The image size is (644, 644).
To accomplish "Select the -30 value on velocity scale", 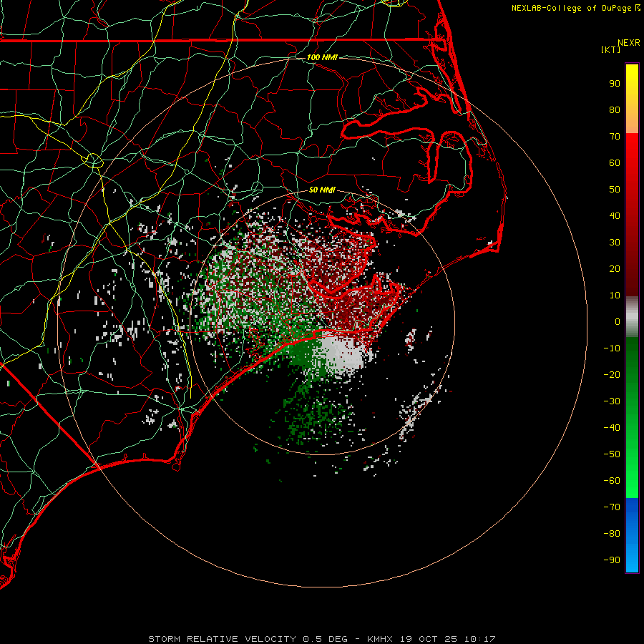I will tap(612, 401).
